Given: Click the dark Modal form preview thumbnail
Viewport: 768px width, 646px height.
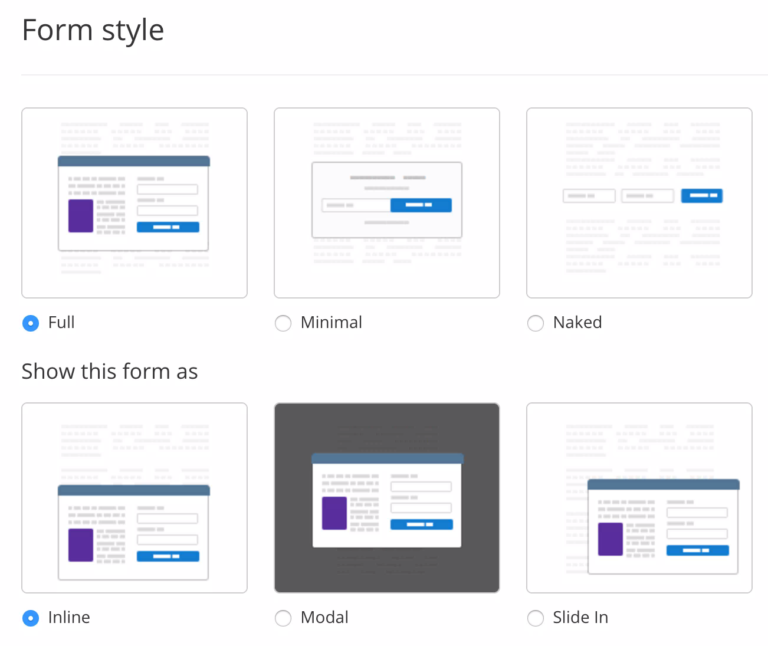Looking at the screenshot, I should click(x=387, y=498).
